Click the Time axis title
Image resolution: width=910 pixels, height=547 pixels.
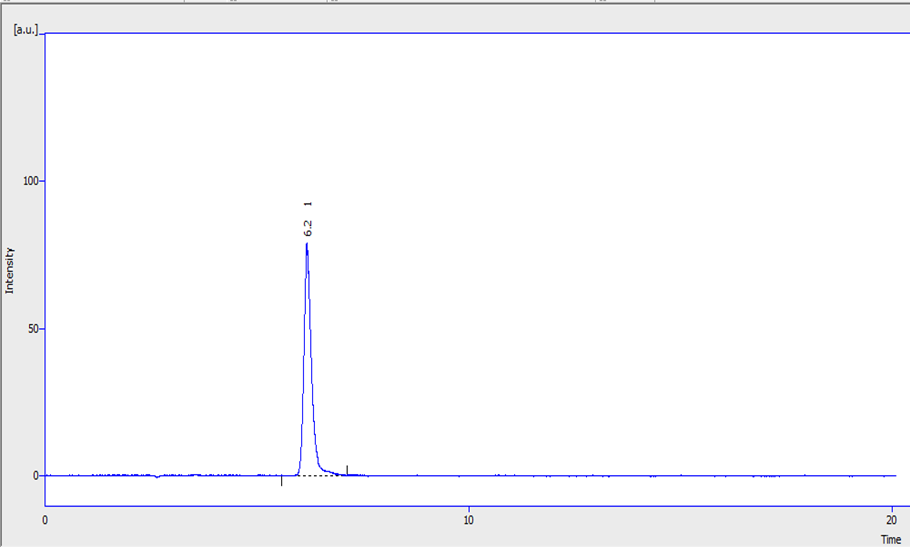point(891,539)
